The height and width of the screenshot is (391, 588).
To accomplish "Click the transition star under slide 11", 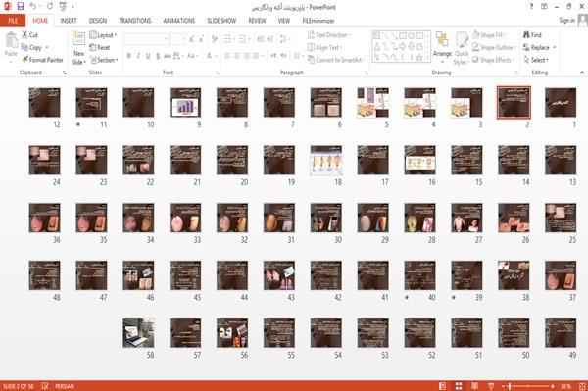I will pyautogui.click(x=78, y=124).
